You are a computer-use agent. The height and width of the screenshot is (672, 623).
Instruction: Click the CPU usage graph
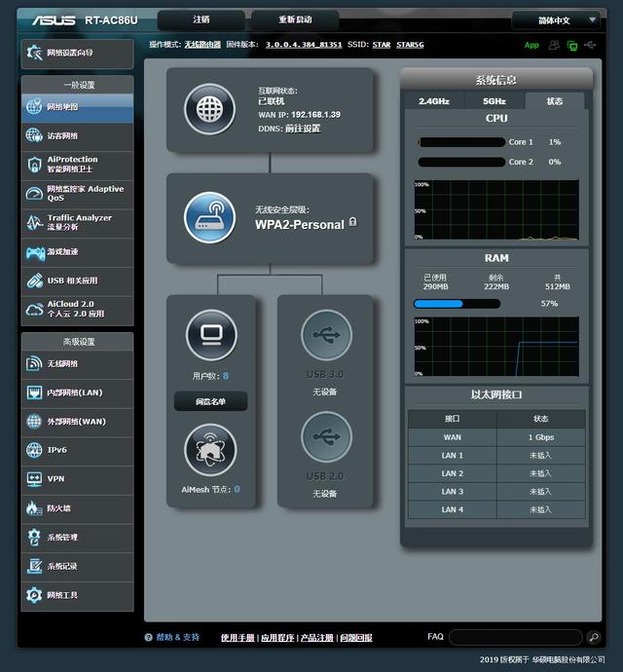click(x=496, y=210)
